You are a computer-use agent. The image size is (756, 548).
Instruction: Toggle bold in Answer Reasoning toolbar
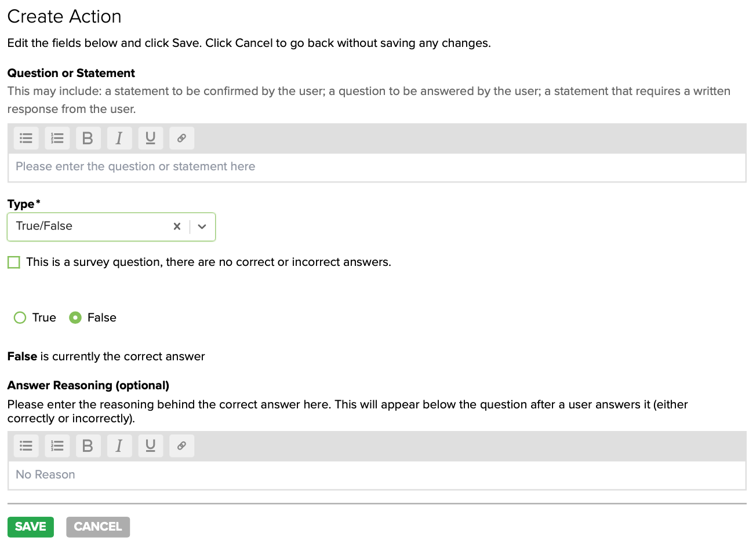click(x=88, y=446)
